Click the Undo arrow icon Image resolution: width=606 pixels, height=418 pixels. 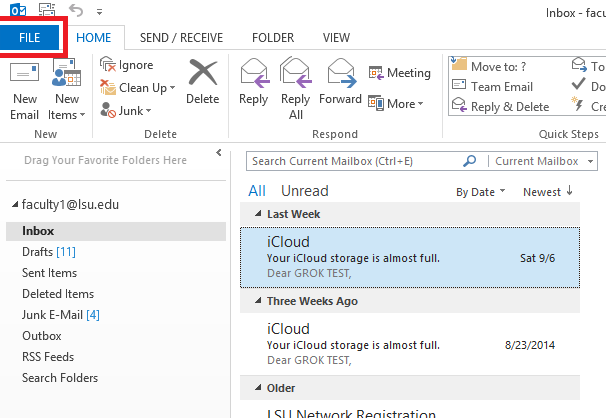point(76,10)
